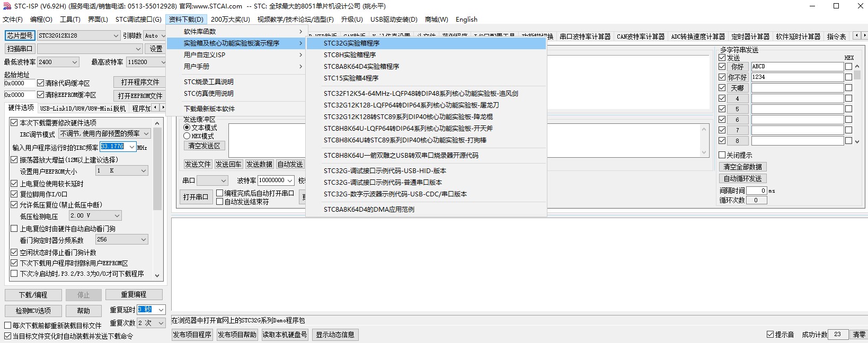
Task: Enable 每次下载前都重新装载目标文件 checkbox
Action: [x=8, y=326]
